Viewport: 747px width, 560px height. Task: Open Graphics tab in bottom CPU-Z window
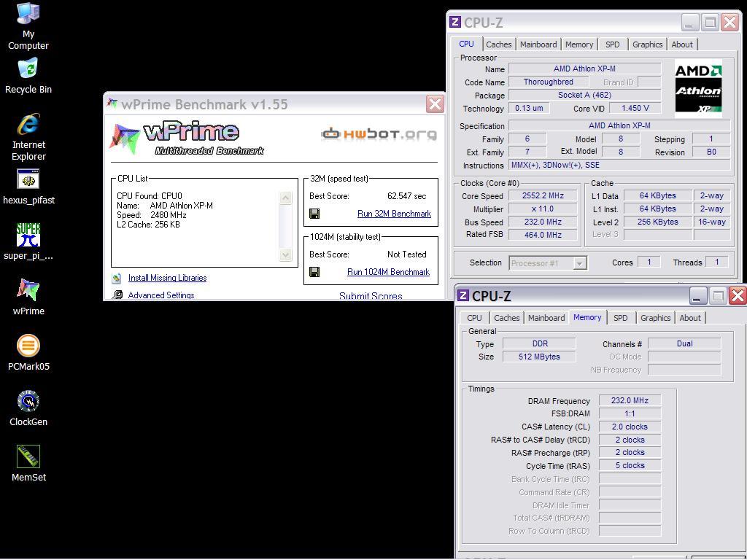(656, 318)
